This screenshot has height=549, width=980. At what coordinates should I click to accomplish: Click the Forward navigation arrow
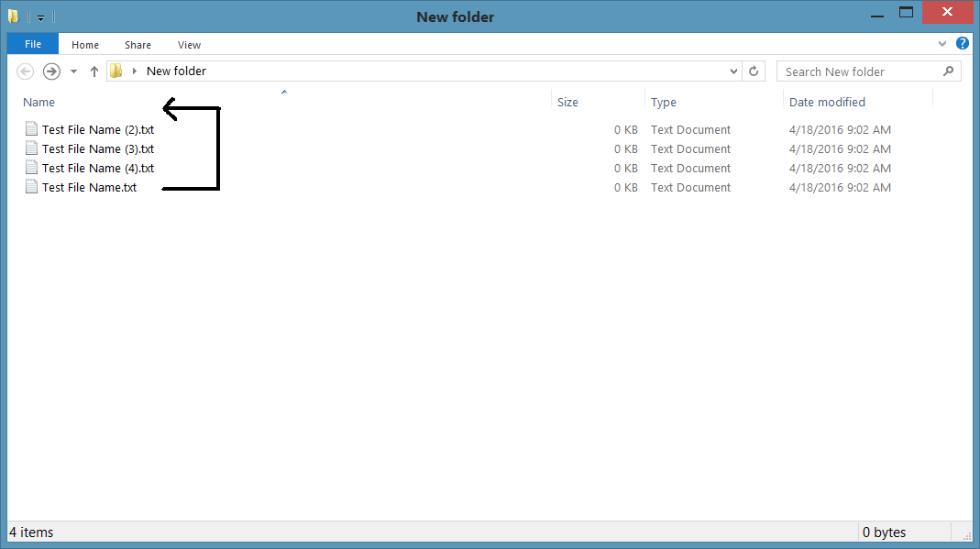(51, 71)
